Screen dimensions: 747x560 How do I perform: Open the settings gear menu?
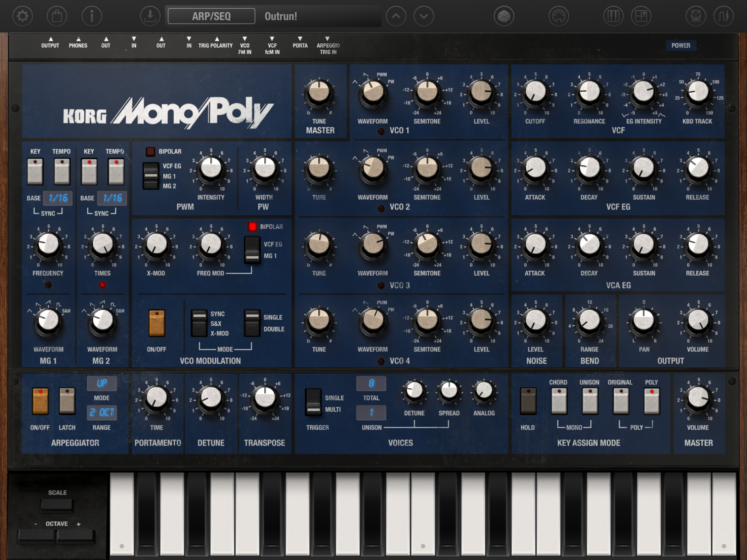23,16
